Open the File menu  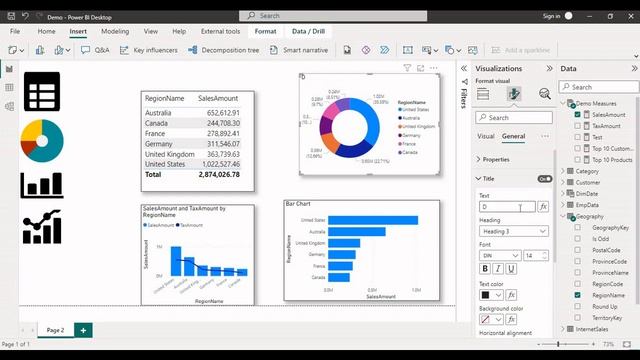[15, 31]
